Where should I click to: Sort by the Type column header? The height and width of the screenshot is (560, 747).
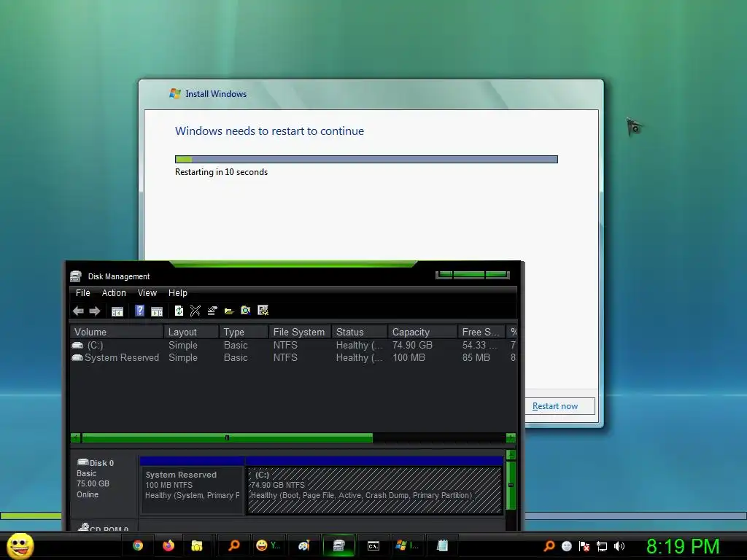[244, 332]
